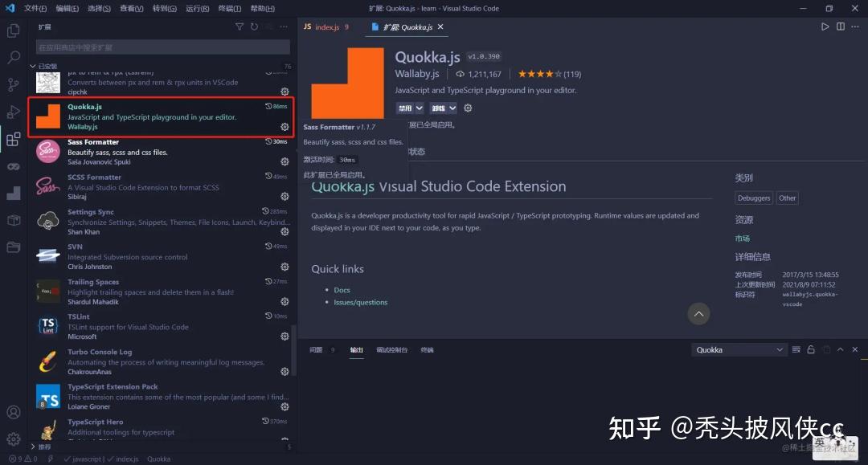
Task: Click the Wallaby.js publisher name
Action: coord(417,74)
